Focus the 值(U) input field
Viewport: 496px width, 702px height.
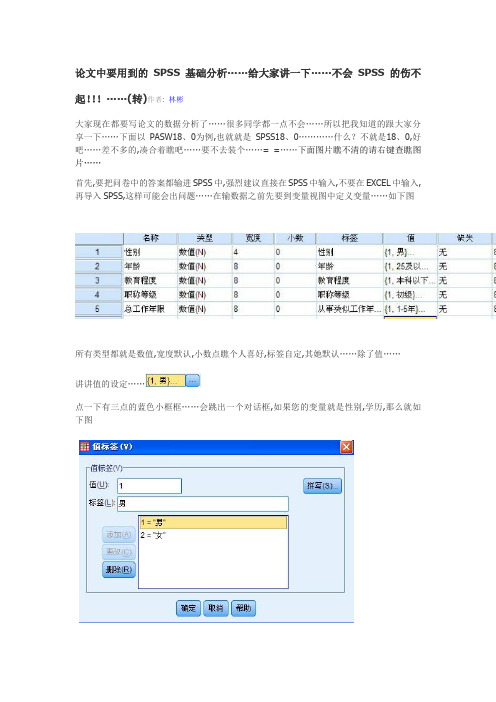tap(150, 486)
